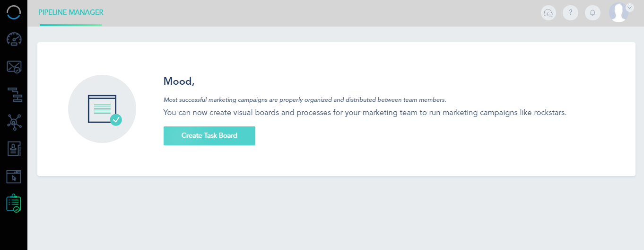Click the visual boards and processes description

pyautogui.click(x=365, y=113)
